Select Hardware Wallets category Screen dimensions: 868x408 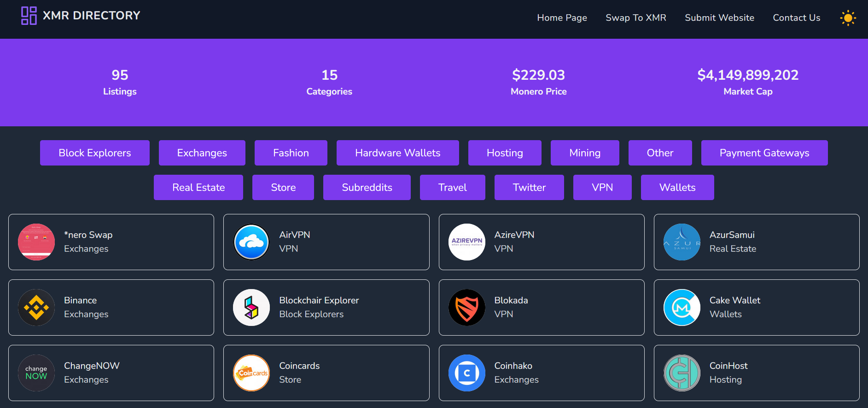[398, 153]
